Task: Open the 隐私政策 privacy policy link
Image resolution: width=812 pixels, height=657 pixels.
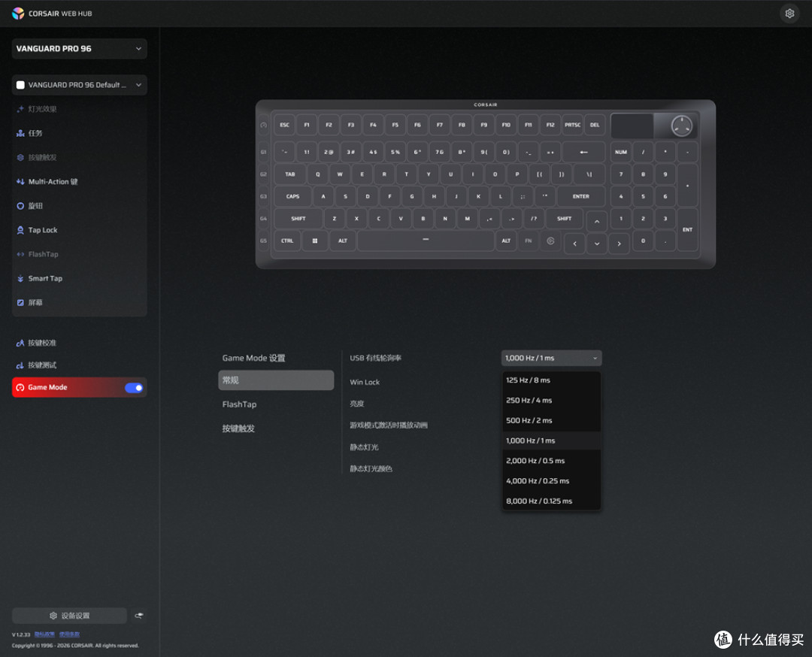Action: pyautogui.click(x=44, y=634)
